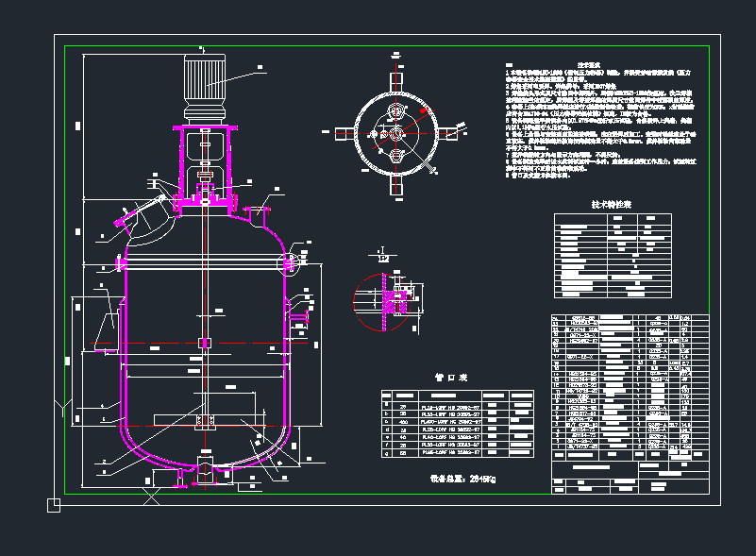Screen dimensions: 756x556
Task: Click the red circular detail view
Action: coord(383,302)
